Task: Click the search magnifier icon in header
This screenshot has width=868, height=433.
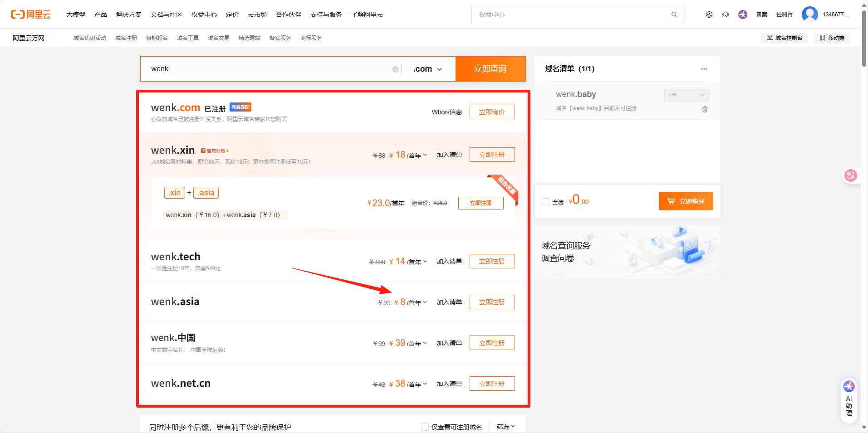Action: 674,15
